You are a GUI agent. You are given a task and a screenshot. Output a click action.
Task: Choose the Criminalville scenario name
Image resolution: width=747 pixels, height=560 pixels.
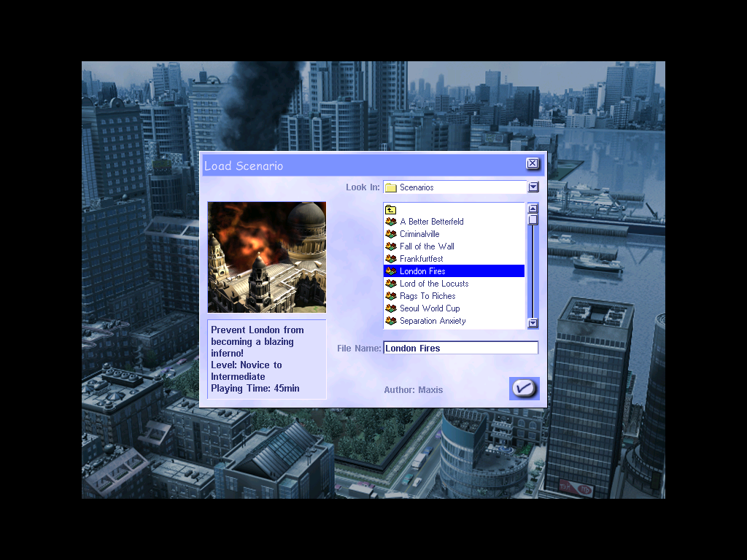(x=419, y=234)
